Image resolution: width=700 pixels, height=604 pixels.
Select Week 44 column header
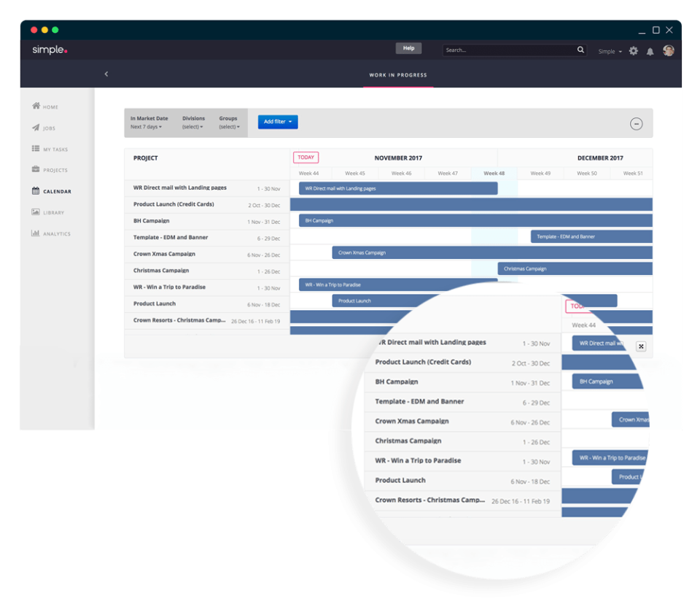308,174
